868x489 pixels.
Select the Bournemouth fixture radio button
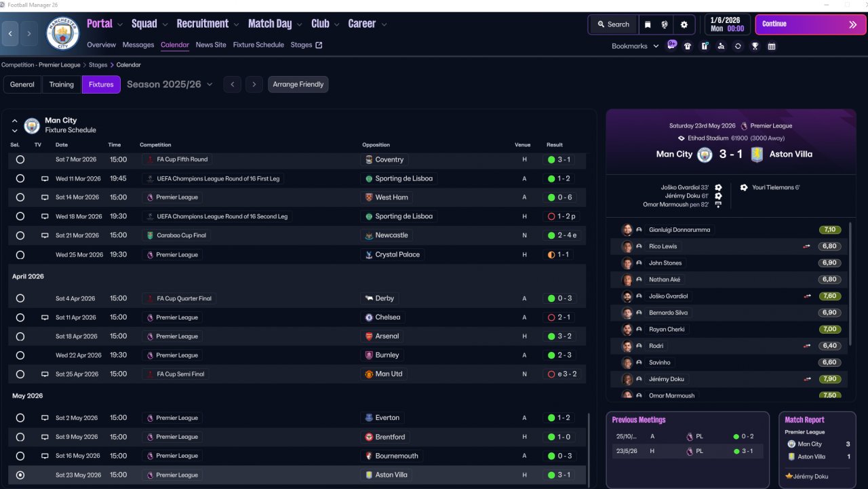tap(20, 456)
